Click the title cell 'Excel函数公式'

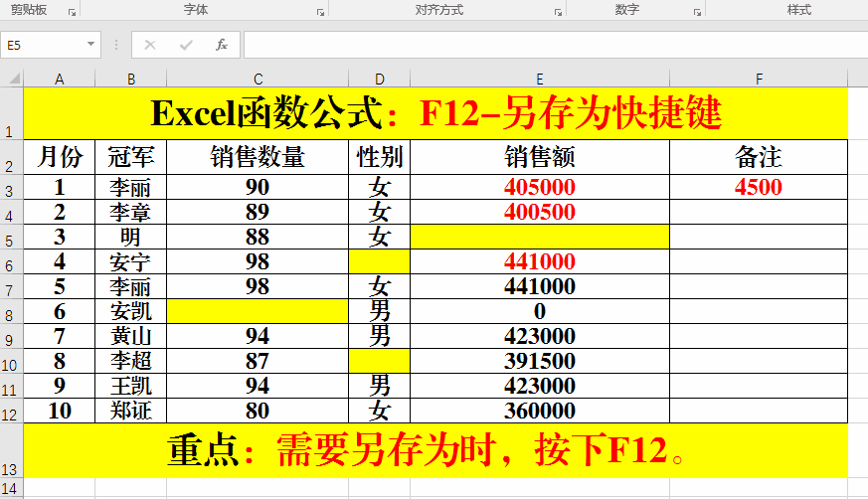click(435, 113)
